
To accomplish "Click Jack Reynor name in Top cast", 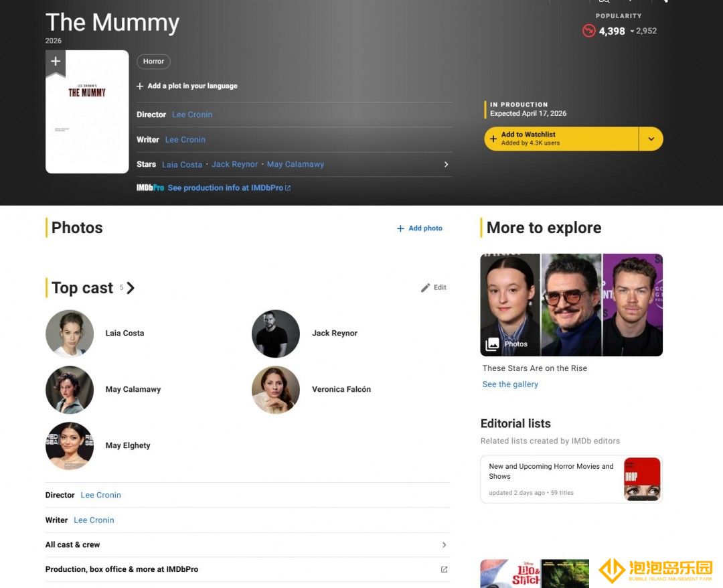I will (335, 333).
